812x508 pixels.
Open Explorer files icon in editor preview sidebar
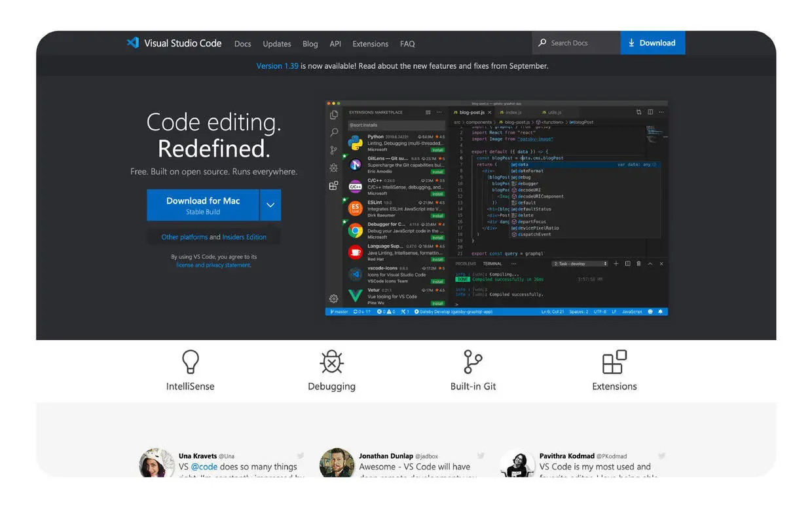pos(334,115)
